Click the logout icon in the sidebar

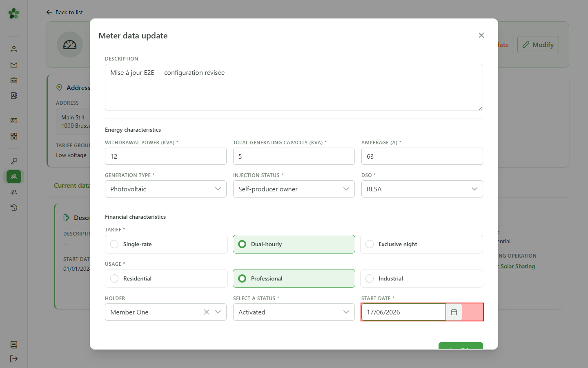click(x=14, y=359)
